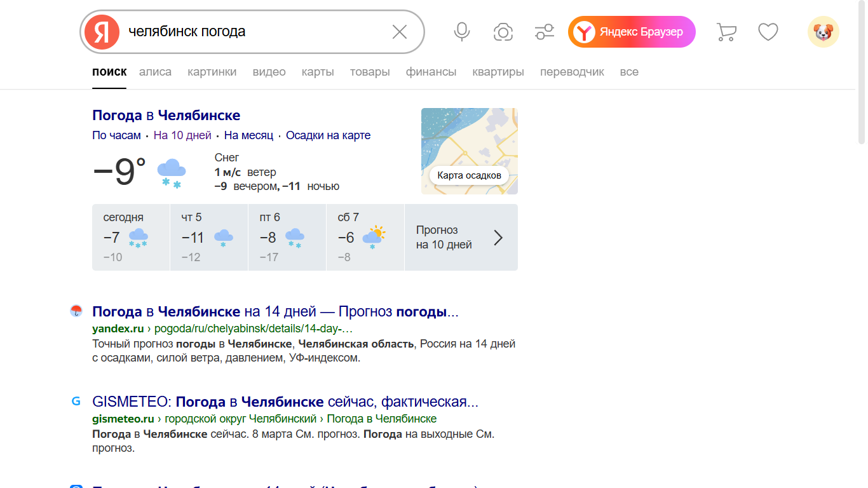Click the 'Карта осадков' button
Screen dimensions: 868x488
click(470, 175)
